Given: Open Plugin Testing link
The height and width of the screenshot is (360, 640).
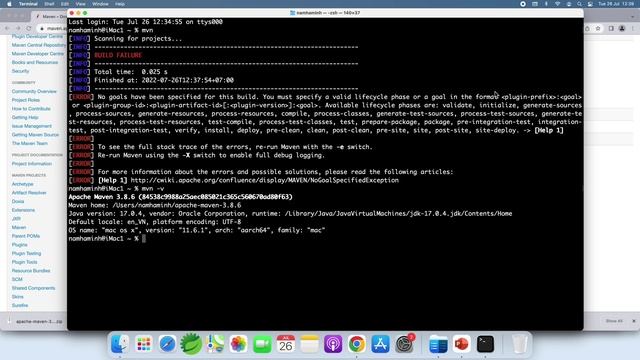Looking at the screenshot, I should [26, 253].
